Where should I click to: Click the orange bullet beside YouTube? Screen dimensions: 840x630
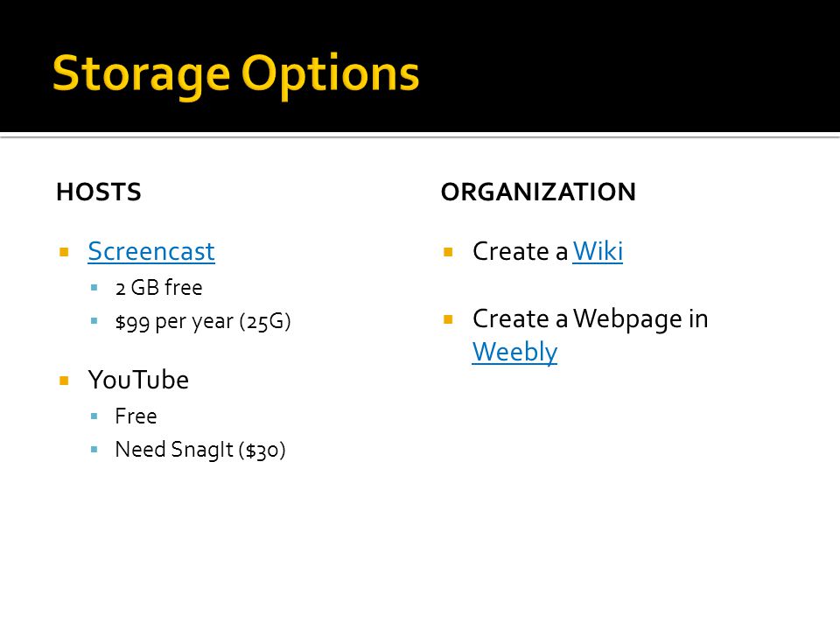(64, 381)
